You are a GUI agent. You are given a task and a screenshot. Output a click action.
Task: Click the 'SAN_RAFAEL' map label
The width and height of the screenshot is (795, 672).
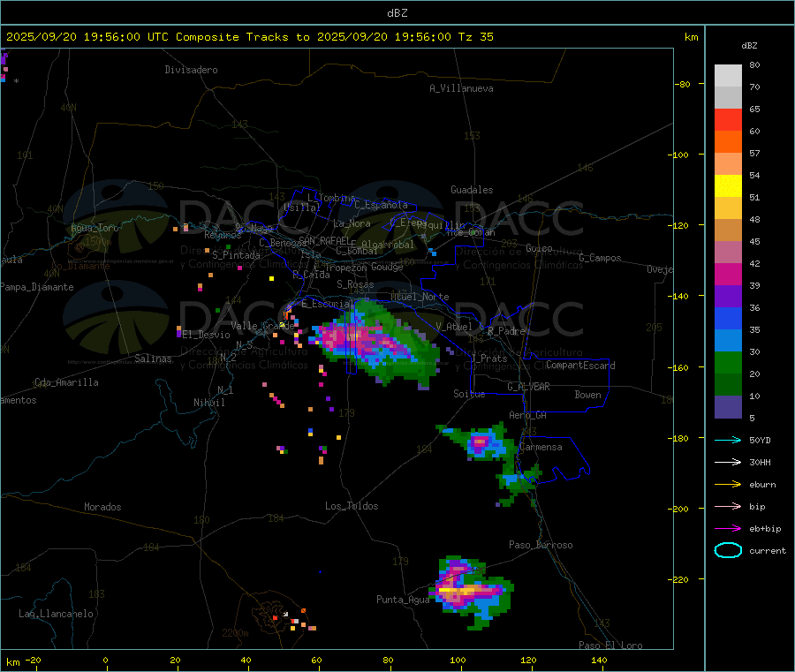[324, 240]
